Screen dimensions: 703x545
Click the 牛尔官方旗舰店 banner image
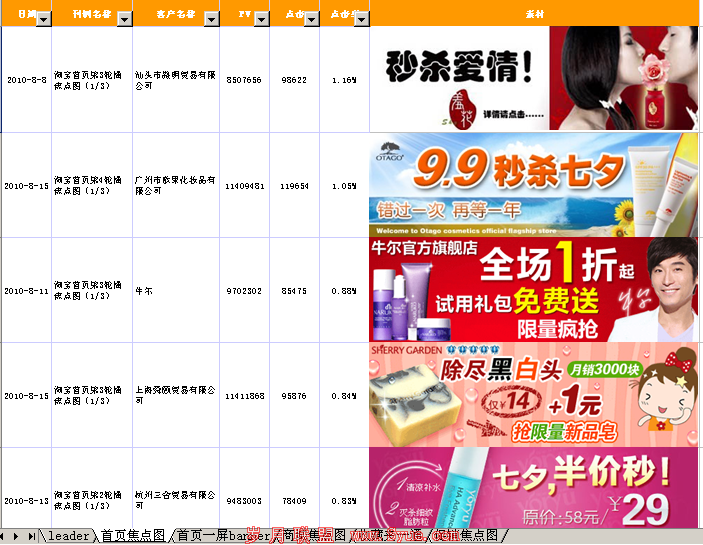pos(534,290)
